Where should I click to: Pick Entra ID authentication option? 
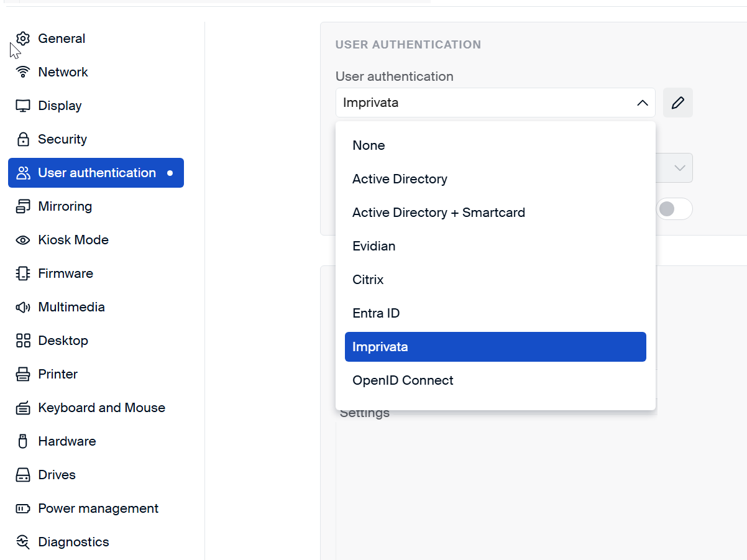coord(495,313)
